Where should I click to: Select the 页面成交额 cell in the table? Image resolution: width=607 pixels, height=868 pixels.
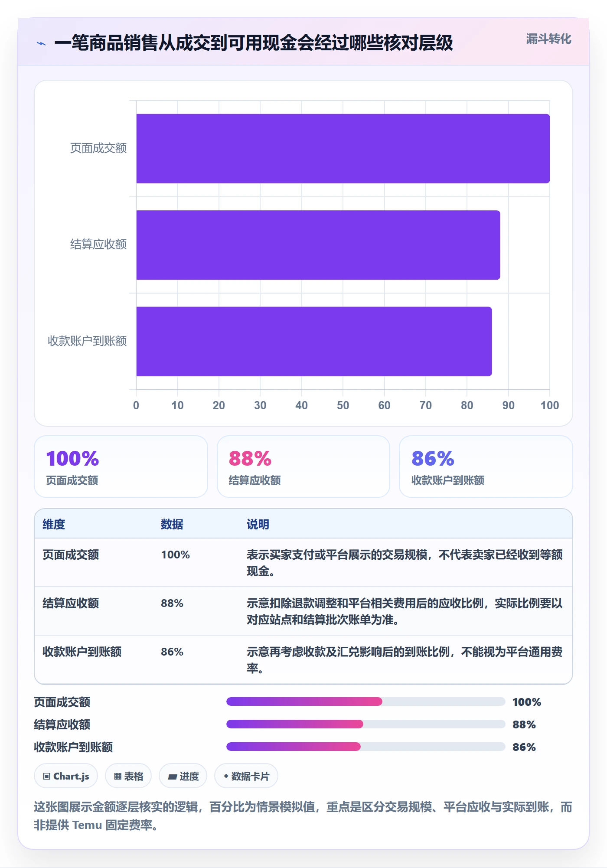(71, 555)
